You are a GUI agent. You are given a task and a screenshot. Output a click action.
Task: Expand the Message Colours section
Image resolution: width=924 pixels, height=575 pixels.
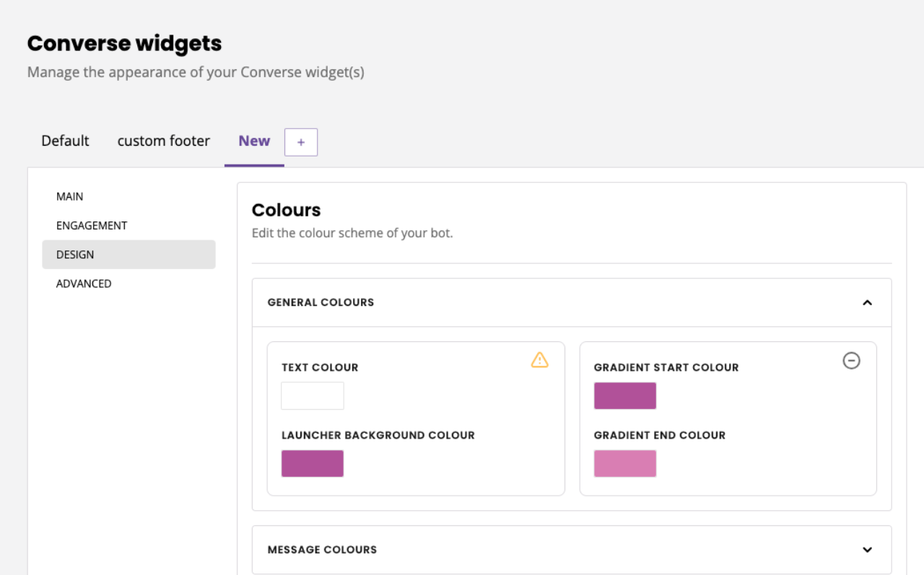[868, 550]
